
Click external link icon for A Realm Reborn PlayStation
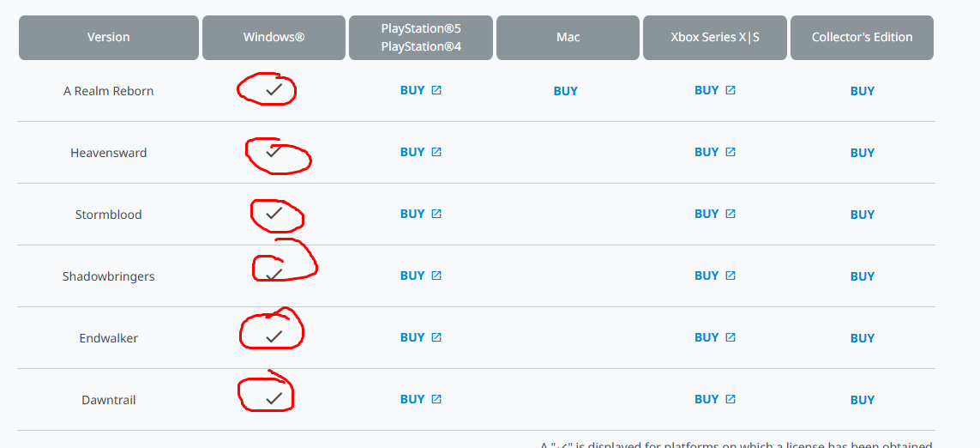[436, 90]
